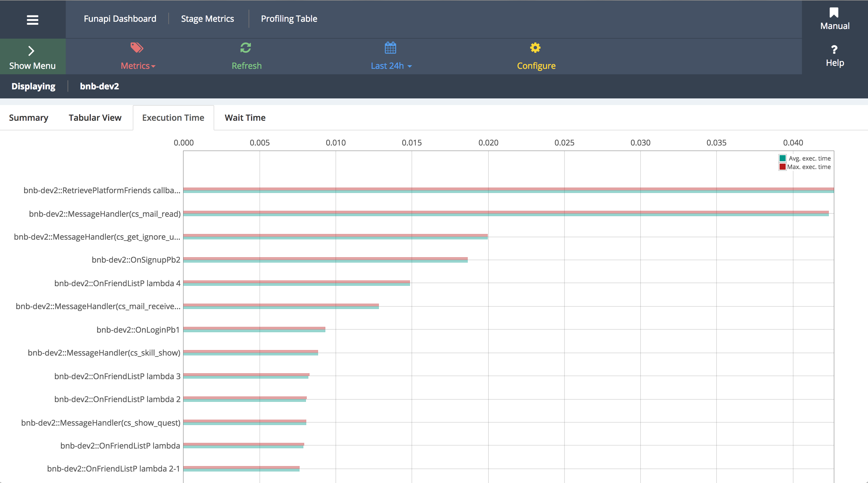Click the Show Menu chevron arrow
This screenshot has height=483, width=868.
tap(31, 51)
